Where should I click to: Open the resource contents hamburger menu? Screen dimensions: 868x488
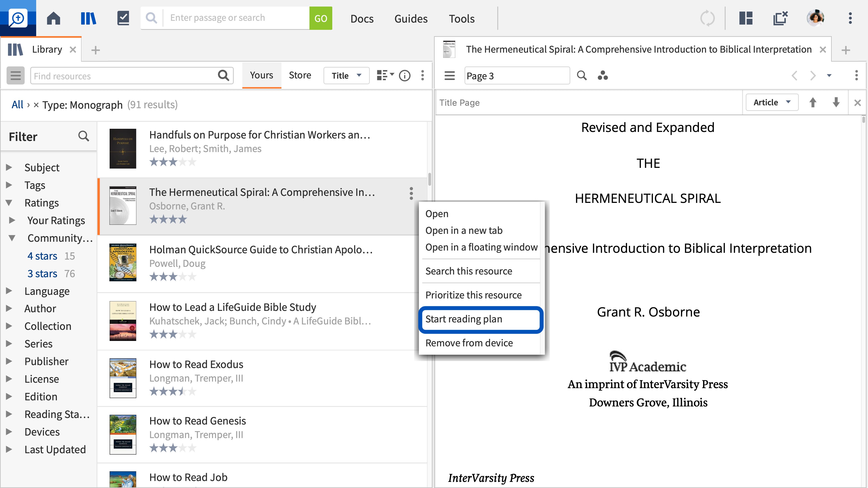(450, 75)
